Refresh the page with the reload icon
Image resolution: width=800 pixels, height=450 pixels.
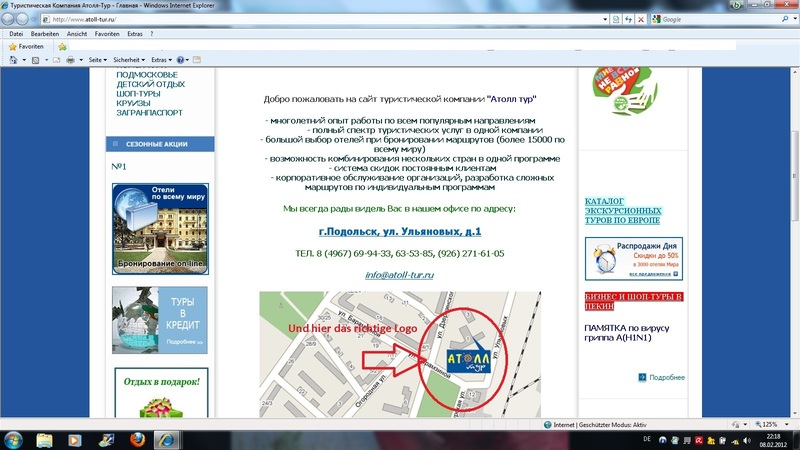tap(628, 19)
